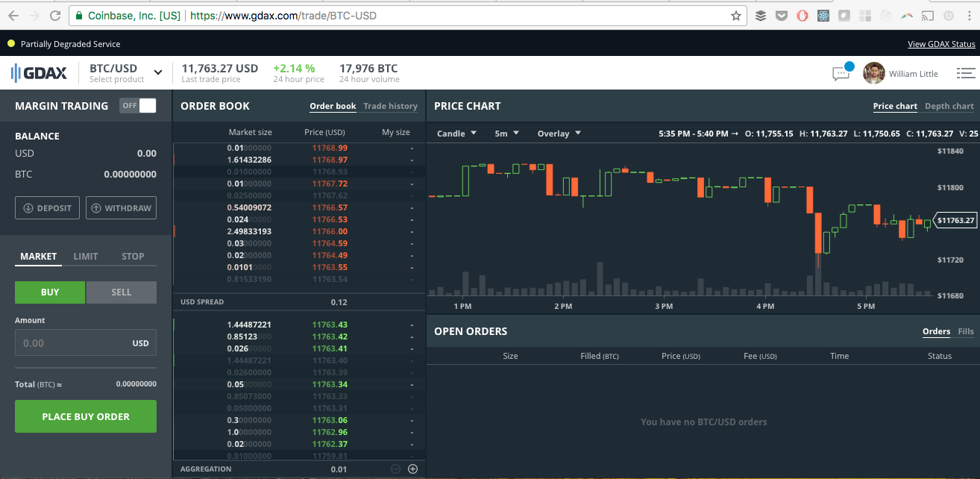View Fills in the Open Orders panel
980x479 pixels.
[966, 331]
